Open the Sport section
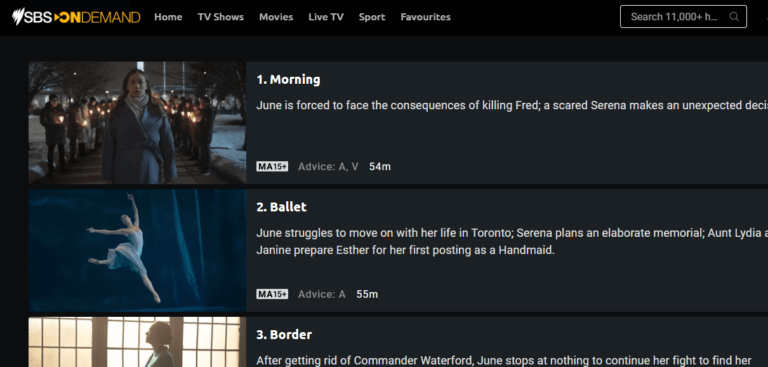Screen dimensions: 768x367 372,17
